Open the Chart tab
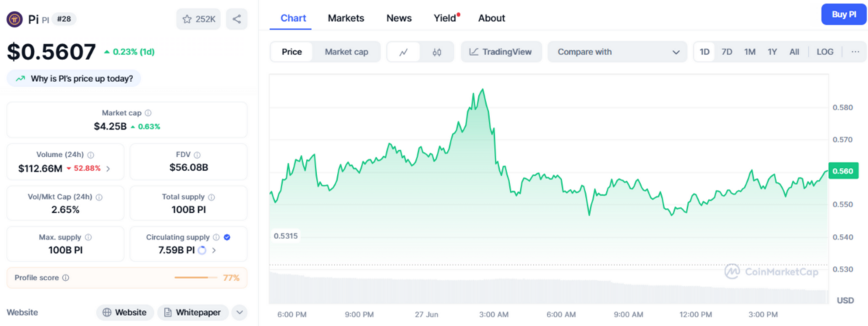Viewport: 868px width, 326px height. pyautogui.click(x=293, y=18)
